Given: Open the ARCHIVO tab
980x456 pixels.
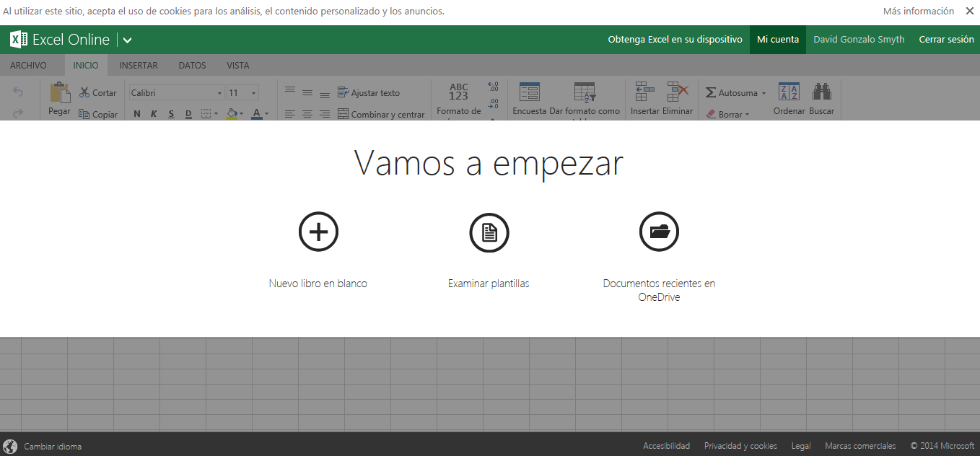Looking at the screenshot, I should click(28, 65).
